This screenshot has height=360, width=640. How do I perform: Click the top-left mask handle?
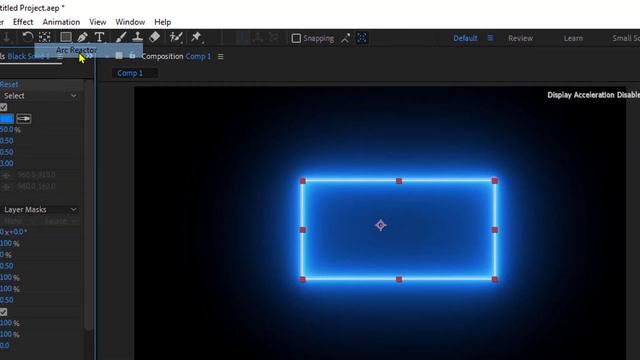302,181
